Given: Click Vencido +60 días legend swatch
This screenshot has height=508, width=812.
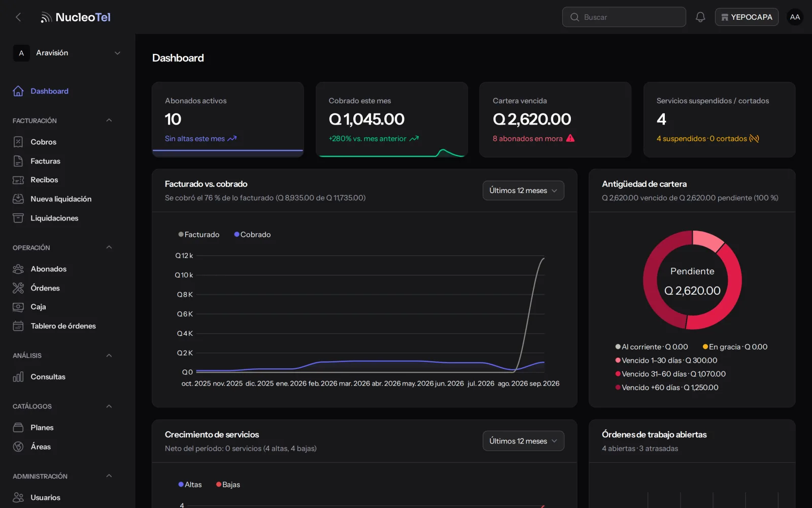Looking at the screenshot, I should 618,387.
